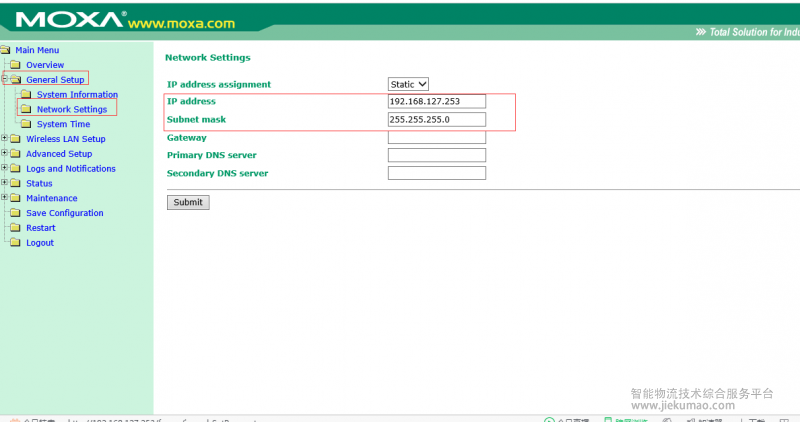800x422 pixels.
Task: Click the folder icon next to Save Configuration
Action: (15, 213)
